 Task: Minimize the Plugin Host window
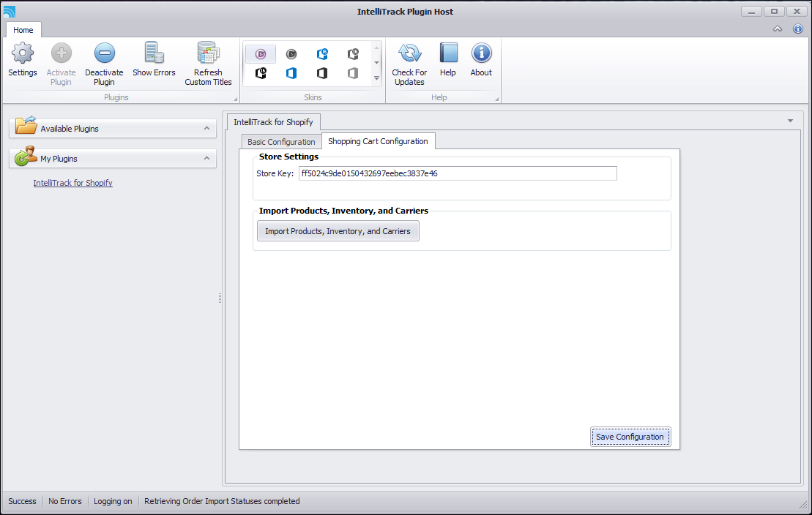pyautogui.click(x=751, y=11)
